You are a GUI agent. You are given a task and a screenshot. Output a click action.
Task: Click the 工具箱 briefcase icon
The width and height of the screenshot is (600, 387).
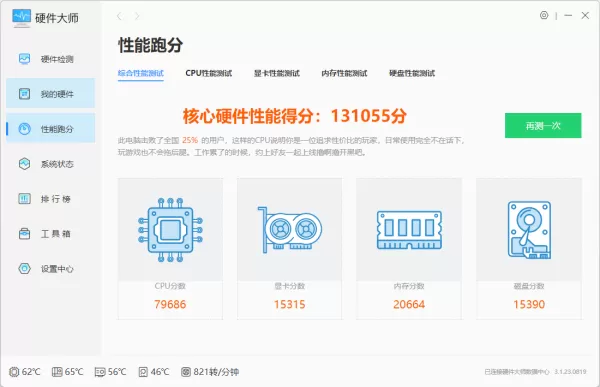pos(24,234)
